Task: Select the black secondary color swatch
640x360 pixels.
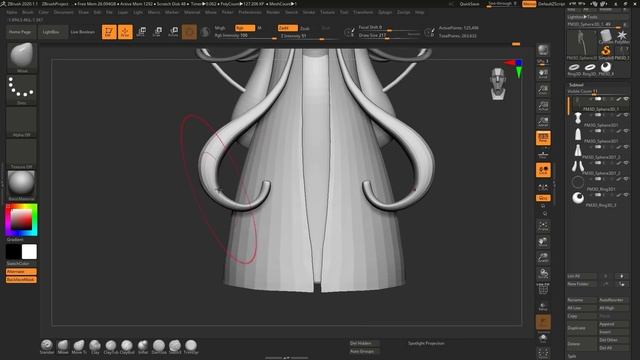Action: (13, 252)
